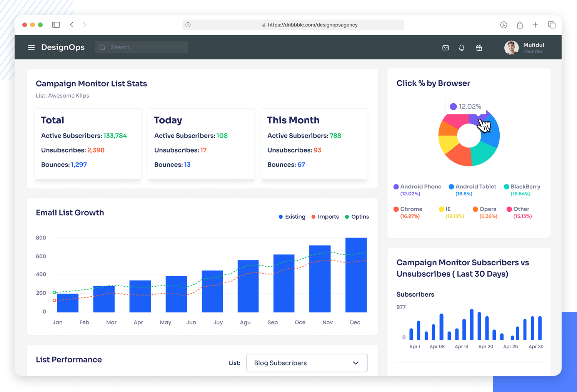Click the List Performance heading
The height and width of the screenshot is (392, 577).
[x=69, y=360]
